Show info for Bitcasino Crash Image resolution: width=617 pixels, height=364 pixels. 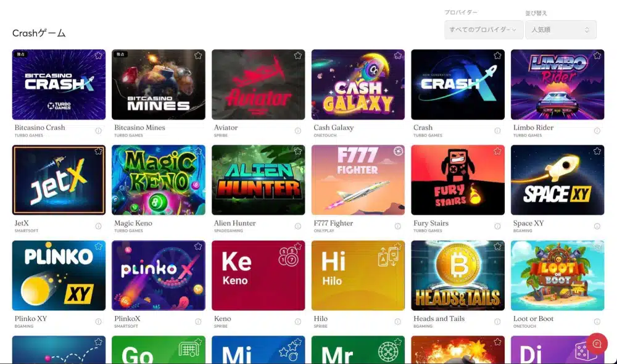[x=98, y=131]
